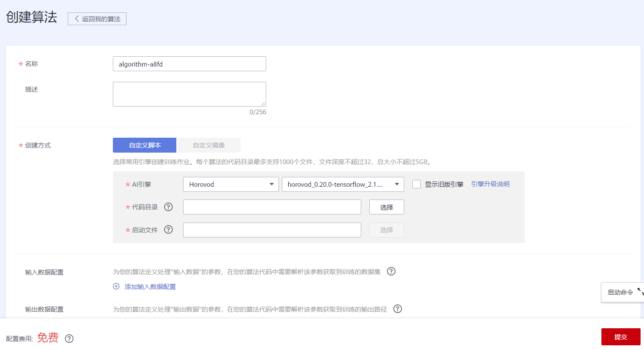The width and height of the screenshot is (644, 350).
Task: Click the plus icon before 添加输入数据配置
Action: pyautogui.click(x=116, y=286)
